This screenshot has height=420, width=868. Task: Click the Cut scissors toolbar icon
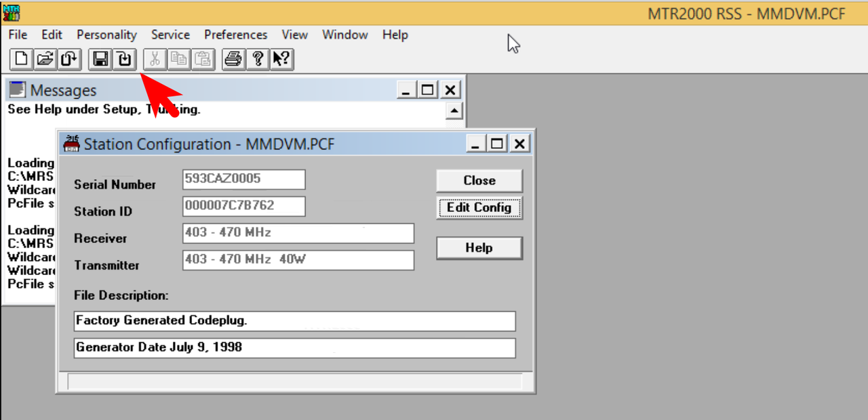[155, 59]
